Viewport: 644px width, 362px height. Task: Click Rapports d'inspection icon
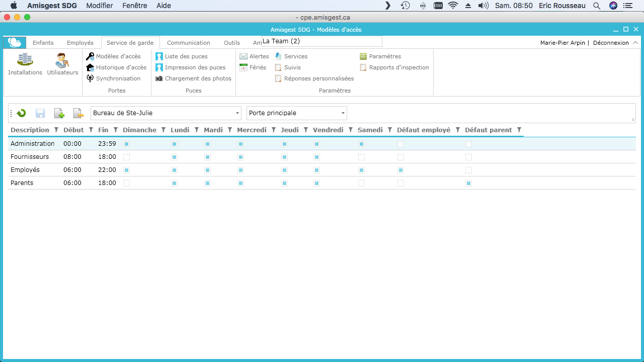pyautogui.click(x=363, y=67)
